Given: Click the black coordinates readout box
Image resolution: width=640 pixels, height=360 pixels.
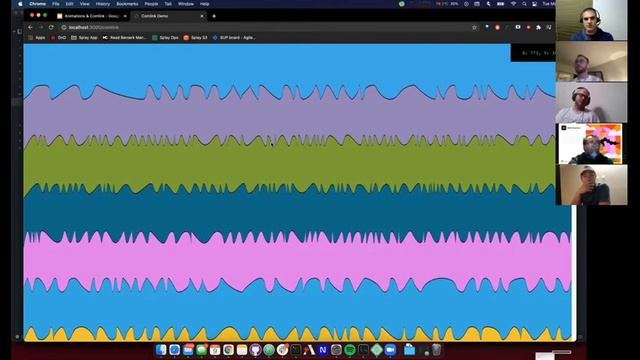Looking at the screenshot, I should pos(533,53).
